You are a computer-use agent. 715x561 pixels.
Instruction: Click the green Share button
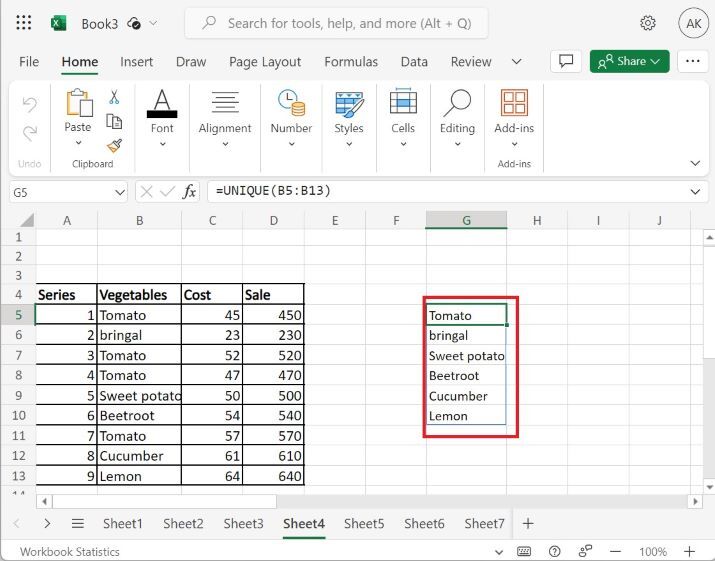629,61
